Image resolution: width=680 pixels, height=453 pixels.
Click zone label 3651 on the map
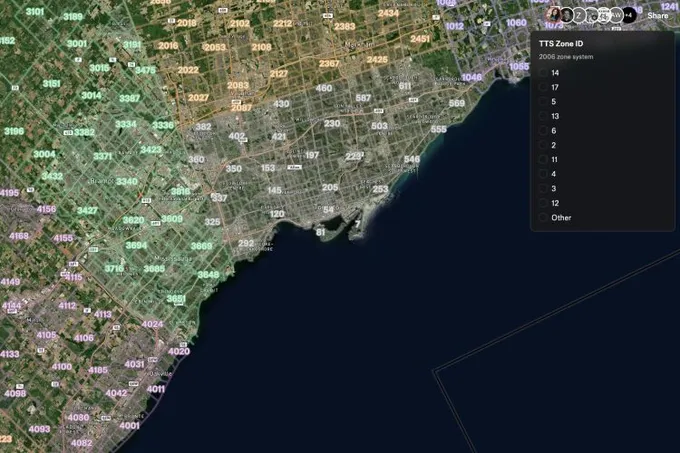coord(176,298)
